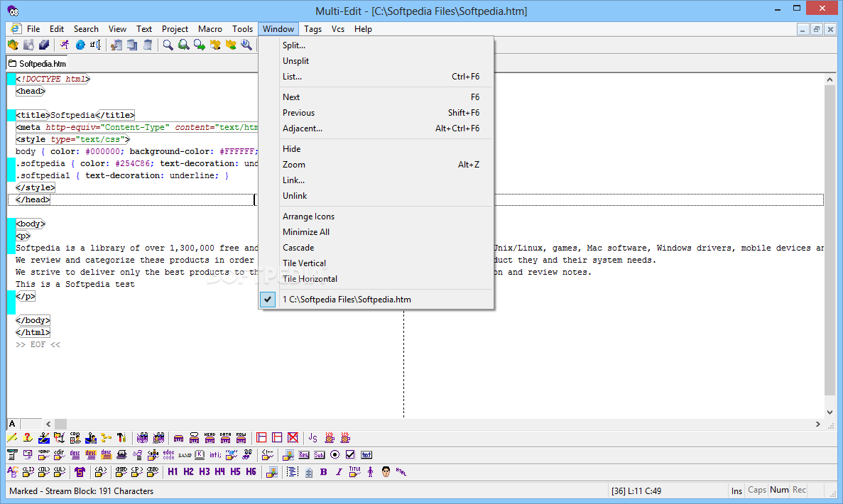Click the <OL> ordered list icon
Image resolution: width=843 pixels, height=504 pixels.
(x=44, y=472)
